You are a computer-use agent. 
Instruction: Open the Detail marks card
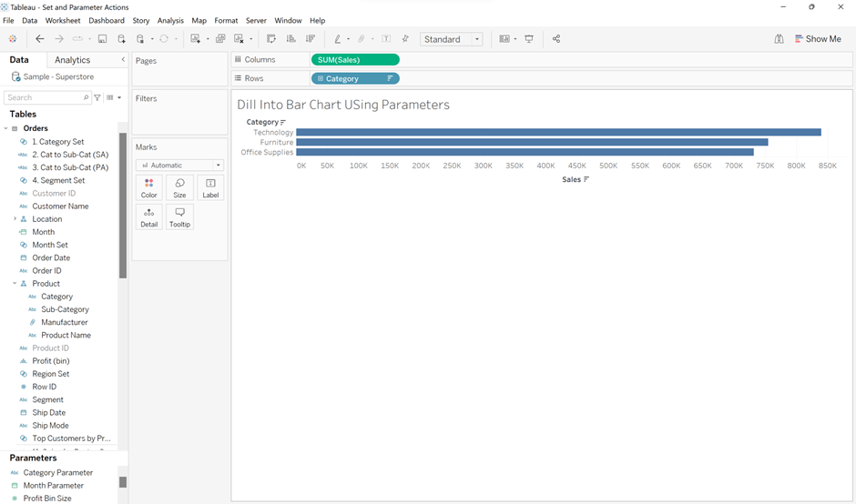point(149,217)
